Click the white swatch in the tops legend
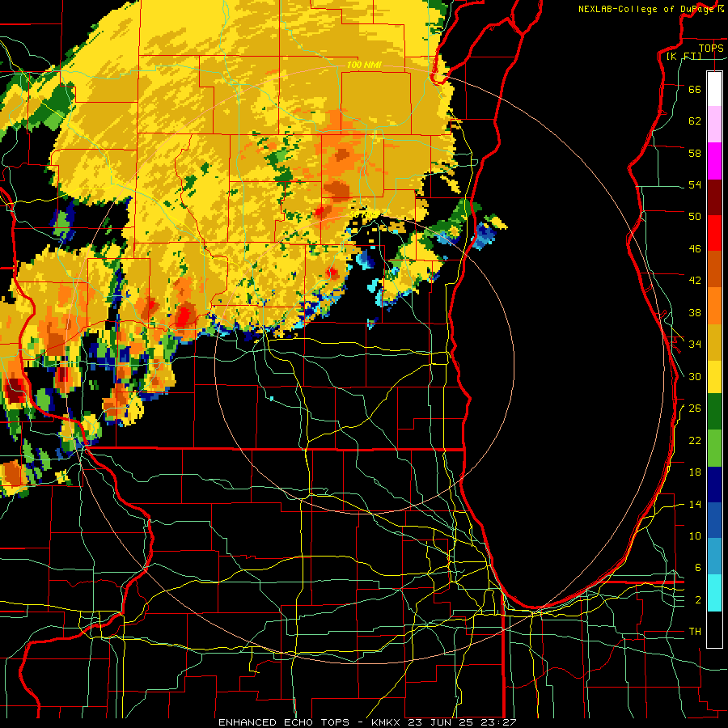 pos(714,89)
